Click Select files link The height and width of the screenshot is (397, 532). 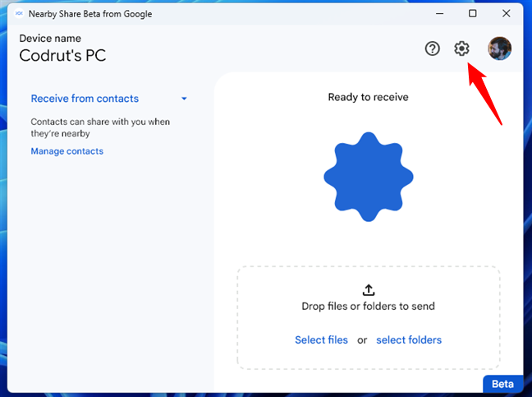(321, 340)
